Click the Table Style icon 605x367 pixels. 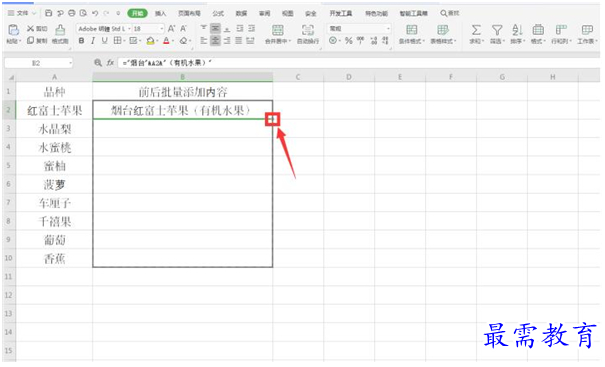tap(443, 30)
